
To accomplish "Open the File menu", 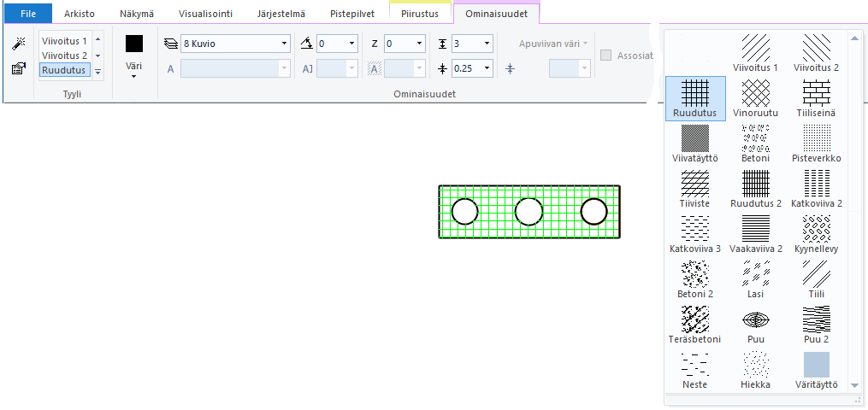I will (28, 14).
